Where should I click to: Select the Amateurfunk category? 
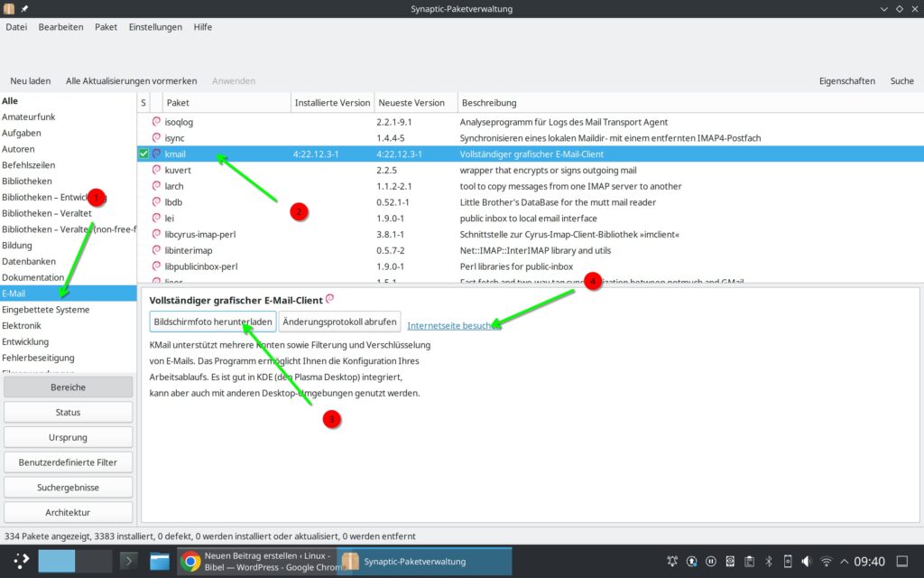click(x=69, y=117)
